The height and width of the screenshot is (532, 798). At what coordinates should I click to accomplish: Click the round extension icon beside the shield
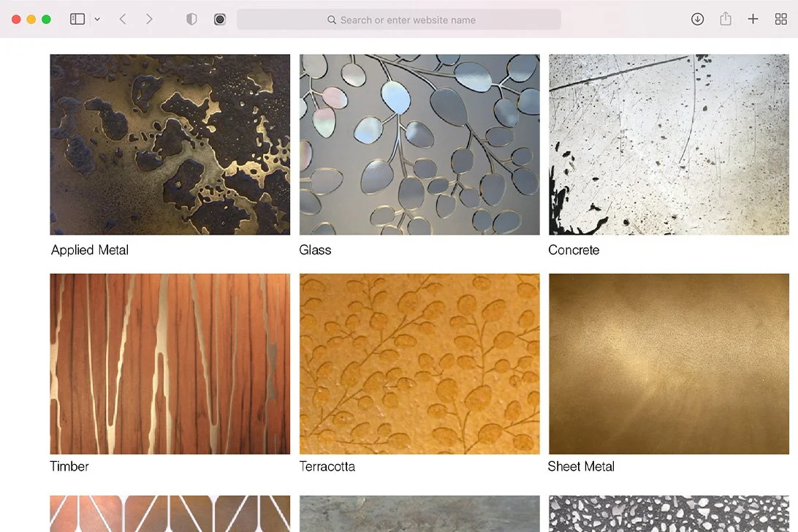[x=220, y=19]
